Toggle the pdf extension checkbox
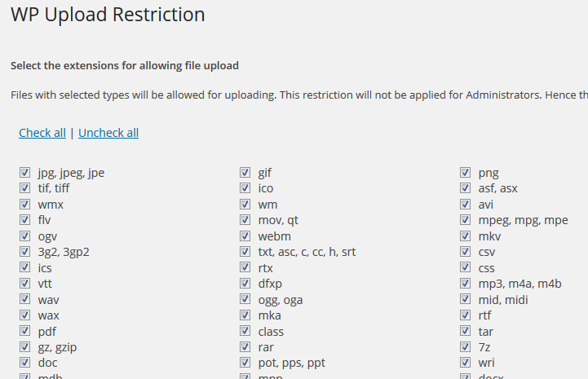Viewport: 588px width, 379px height. (x=24, y=332)
